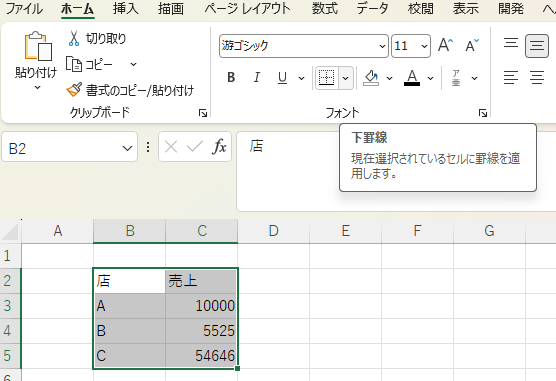Screen dimensions: 556x381
Task: Click the Insert Function fx icon
Action: (219, 147)
